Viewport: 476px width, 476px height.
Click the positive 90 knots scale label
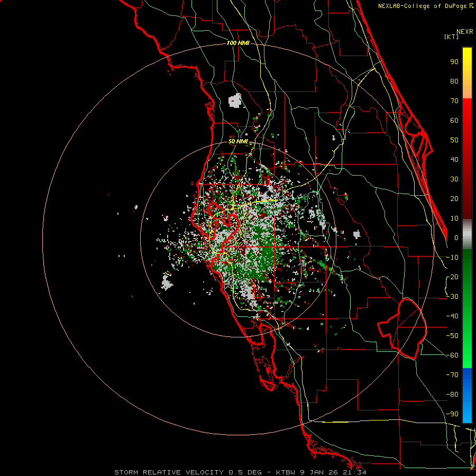pos(454,62)
